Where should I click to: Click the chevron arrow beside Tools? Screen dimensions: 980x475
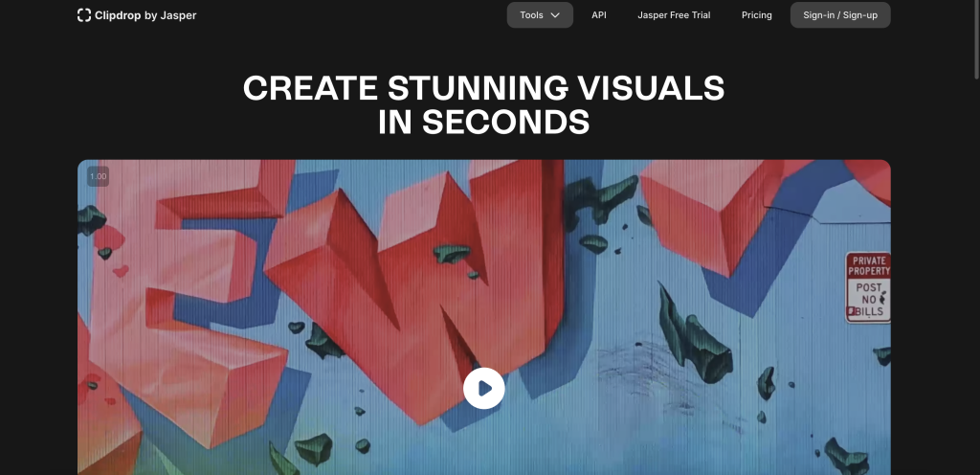point(555,15)
